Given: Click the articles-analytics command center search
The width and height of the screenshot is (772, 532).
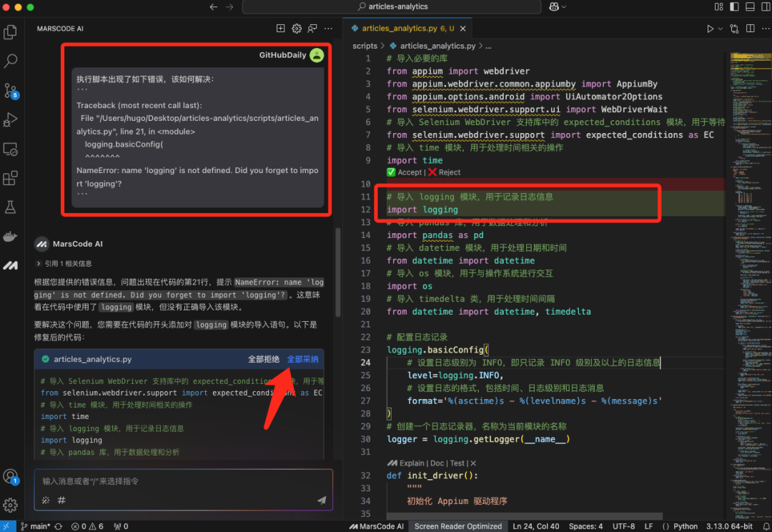Looking at the screenshot, I should tap(392, 7).
